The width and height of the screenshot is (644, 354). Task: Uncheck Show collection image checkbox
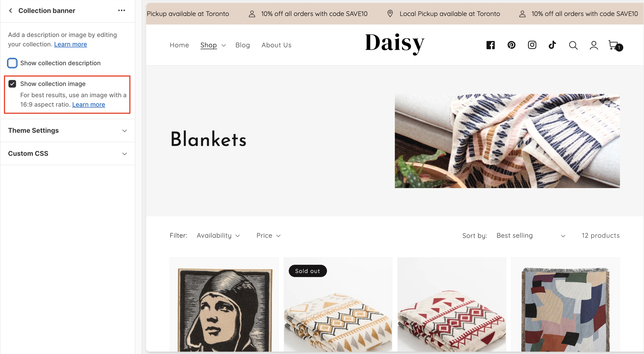tap(12, 84)
